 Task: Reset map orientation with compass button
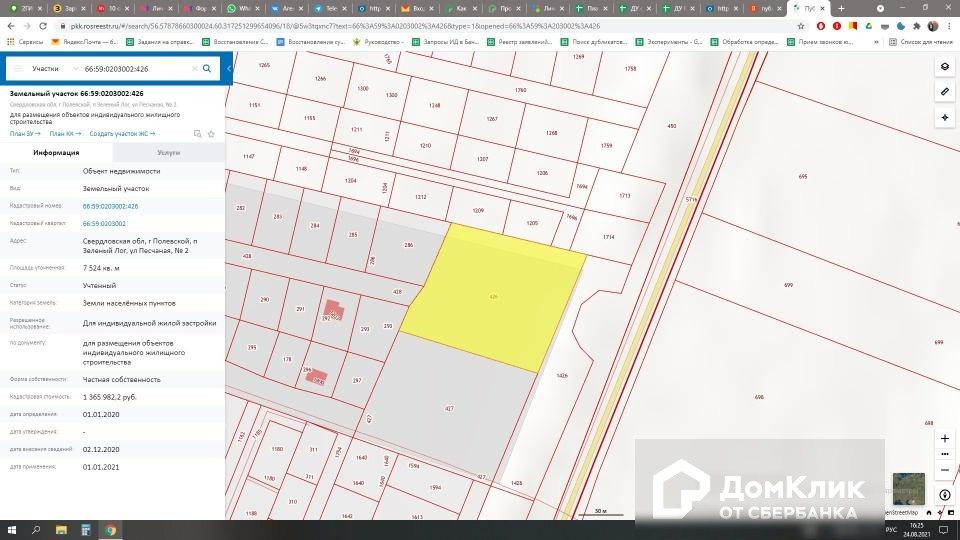945,495
